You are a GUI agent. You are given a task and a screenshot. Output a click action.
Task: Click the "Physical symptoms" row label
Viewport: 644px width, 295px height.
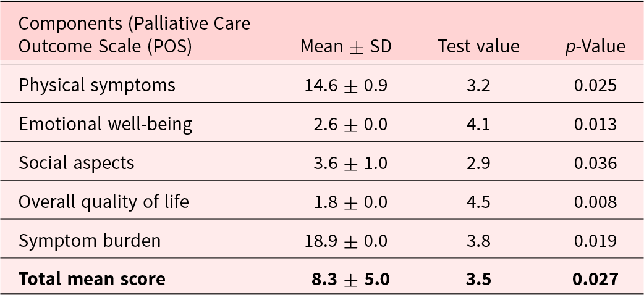point(97,85)
